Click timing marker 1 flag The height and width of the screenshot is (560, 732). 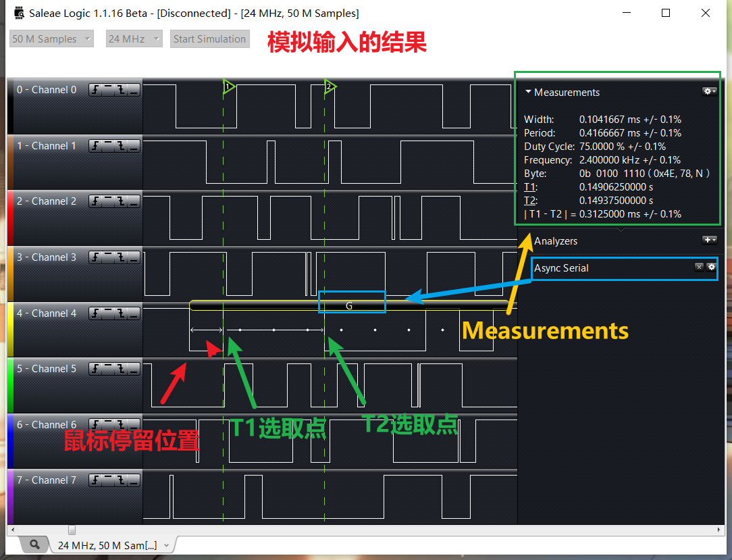(x=229, y=86)
